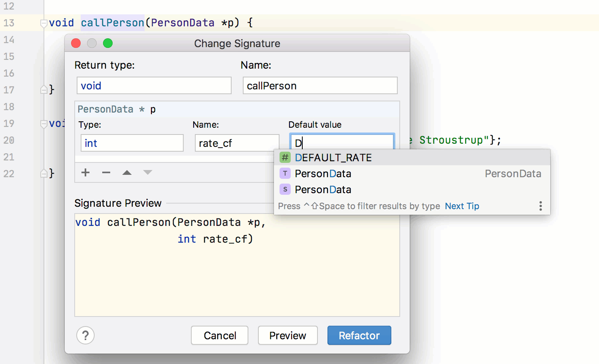
Task: Preview the signature refactoring
Action: click(288, 335)
